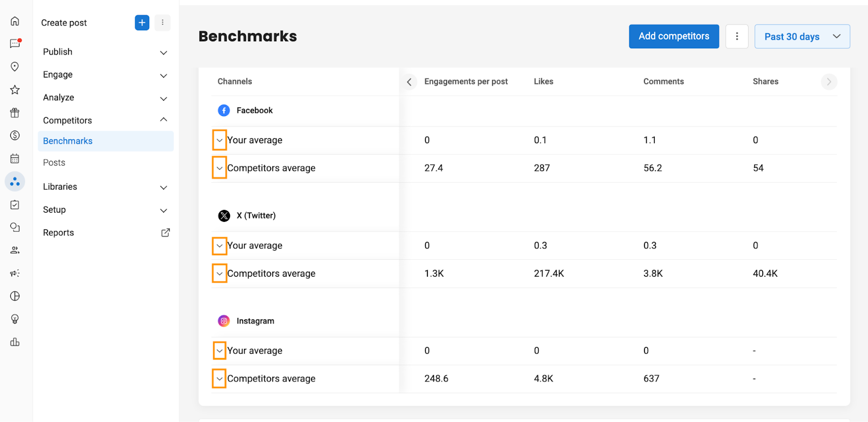868x422 pixels.
Task: Select the Benchmarks menu item
Action: coord(106,141)
